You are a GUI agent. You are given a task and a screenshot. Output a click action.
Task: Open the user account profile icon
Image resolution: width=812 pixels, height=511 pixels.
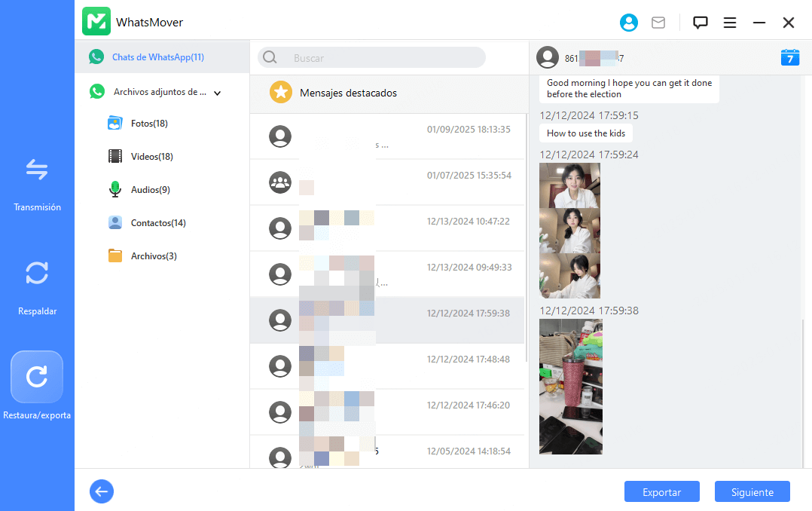tap(628, 23)
